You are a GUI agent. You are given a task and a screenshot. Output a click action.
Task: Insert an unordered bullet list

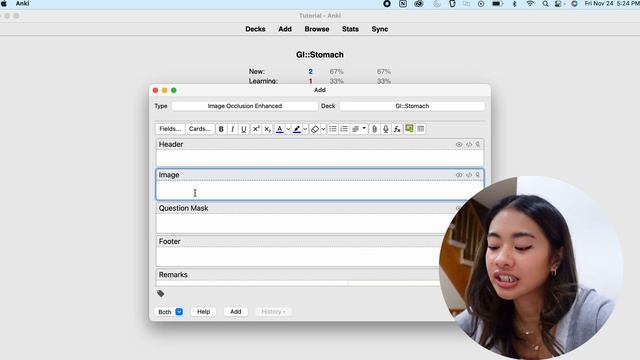(x=333, y=129)
